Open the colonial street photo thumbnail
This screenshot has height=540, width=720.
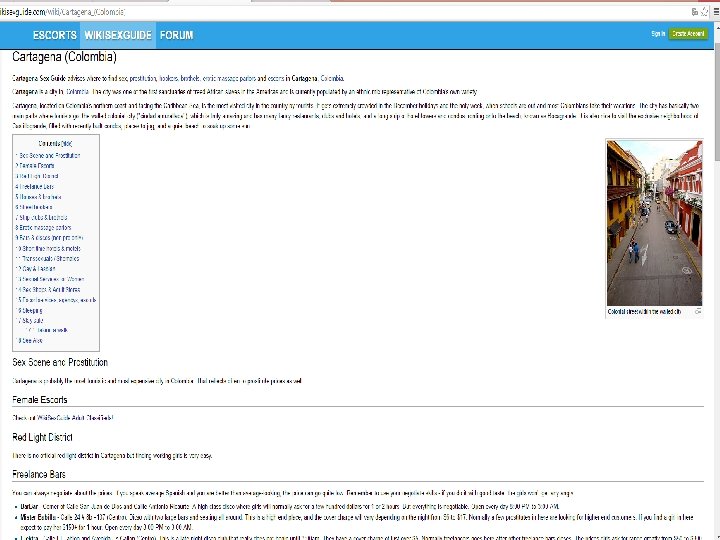click(x=654, y=223)
